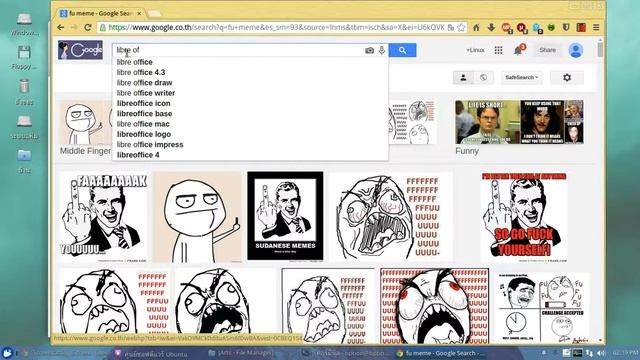Search by image using camera icon
640x360 pixels.
pos(369,50)
